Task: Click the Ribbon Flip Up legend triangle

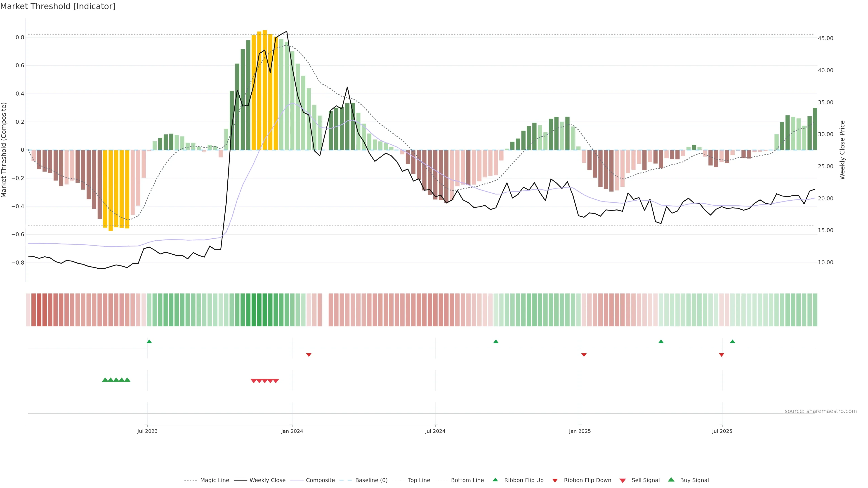Action: coord(495,480)
